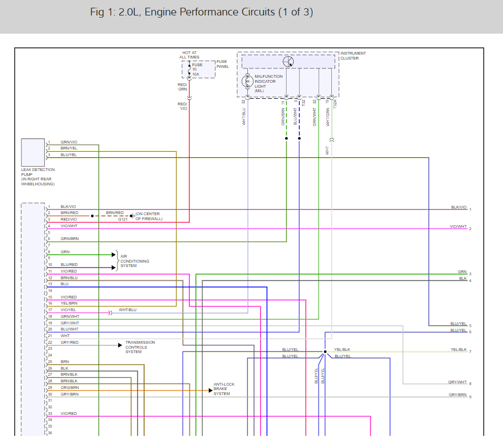Click the 'ANTI-LOCK BRAKE SYSTEM' label

(224, 389)
